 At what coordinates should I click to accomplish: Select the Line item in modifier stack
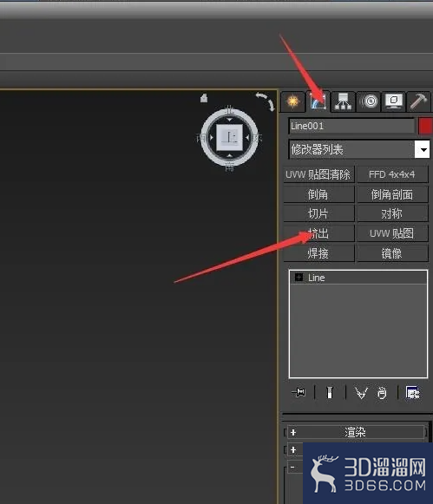pos(358,278)
